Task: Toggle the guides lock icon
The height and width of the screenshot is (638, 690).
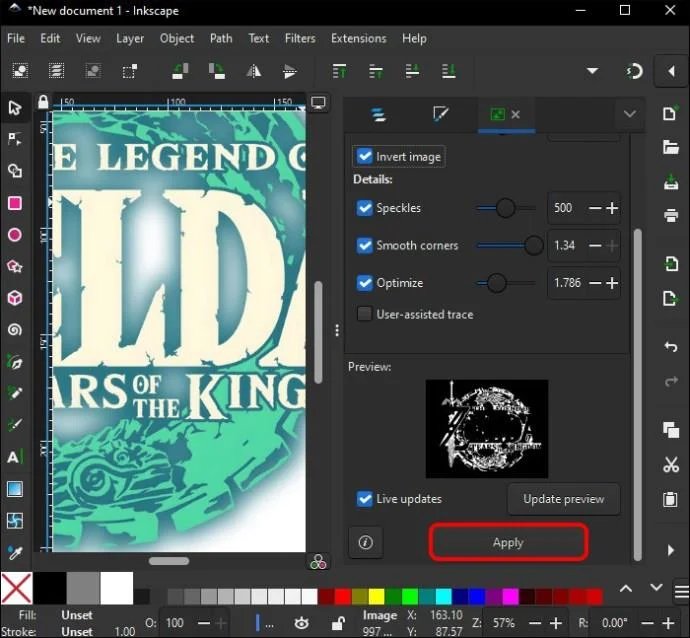Action: click(x=43, y=102)
